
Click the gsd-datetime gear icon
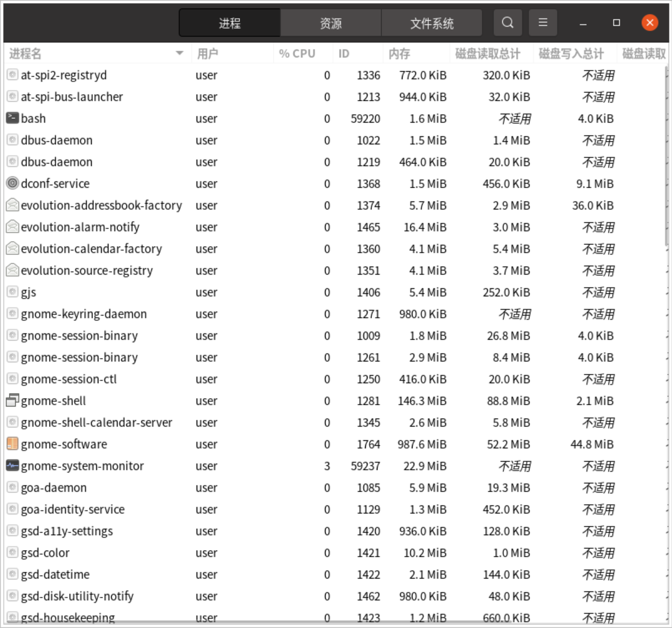(x=12, y=574)
